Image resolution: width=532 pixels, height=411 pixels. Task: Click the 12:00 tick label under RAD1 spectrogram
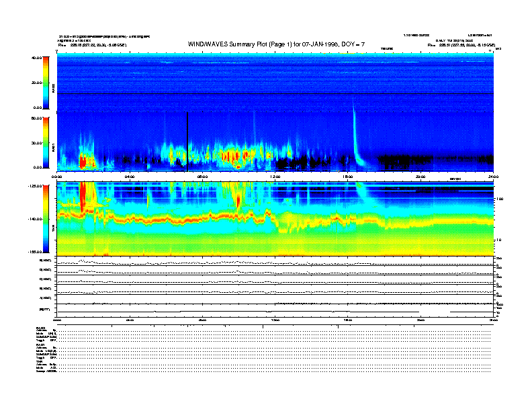click(275, 177)
